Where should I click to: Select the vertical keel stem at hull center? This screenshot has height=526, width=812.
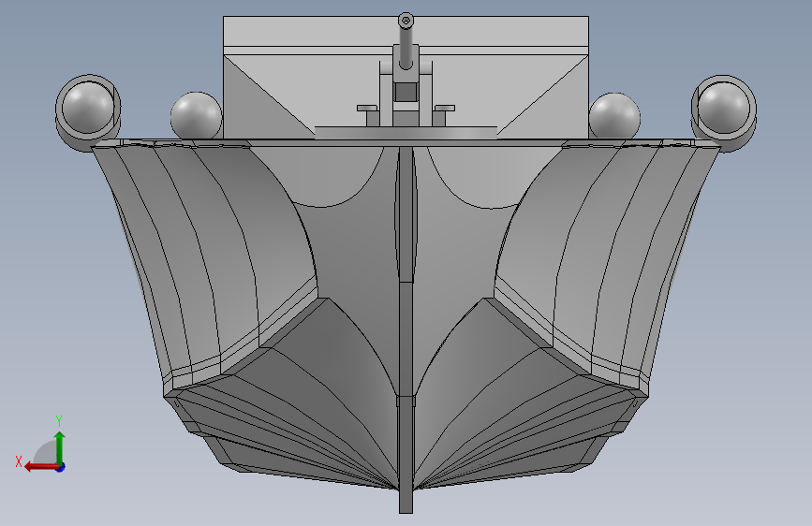coord(406,331)
